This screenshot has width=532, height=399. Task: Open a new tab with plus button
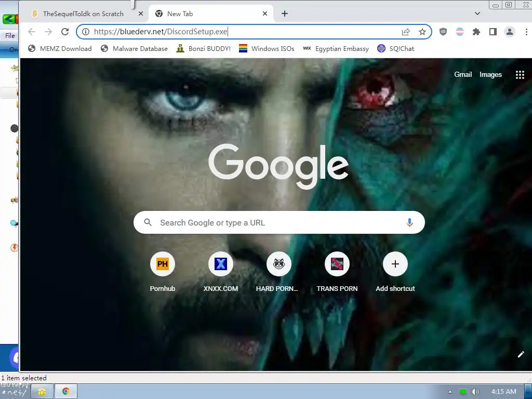click(284, 14)
